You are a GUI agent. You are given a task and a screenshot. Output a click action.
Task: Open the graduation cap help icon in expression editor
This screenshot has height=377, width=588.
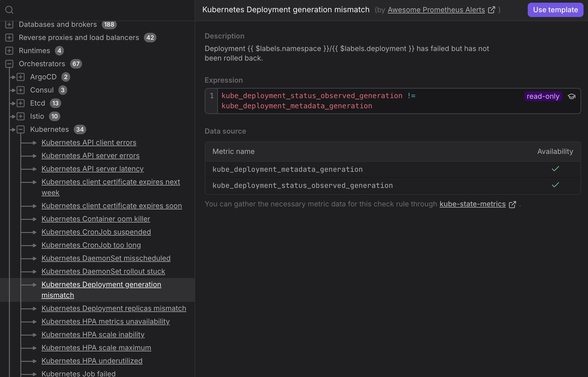click(571, 96)
